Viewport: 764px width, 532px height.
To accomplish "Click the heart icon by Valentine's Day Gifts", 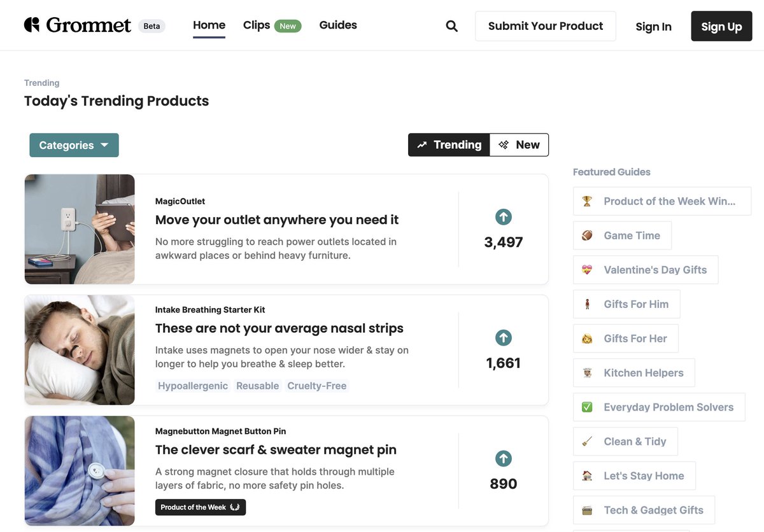I will tap(587, 270).
